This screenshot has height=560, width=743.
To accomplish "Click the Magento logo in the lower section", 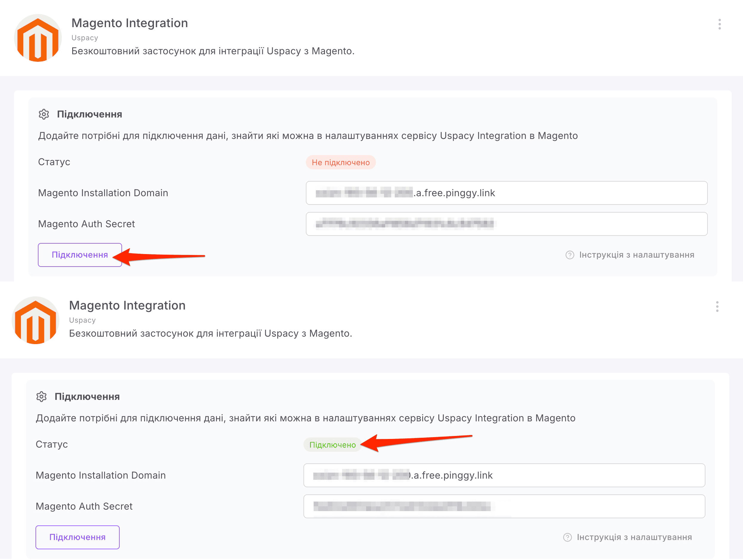I will point(35,320).
